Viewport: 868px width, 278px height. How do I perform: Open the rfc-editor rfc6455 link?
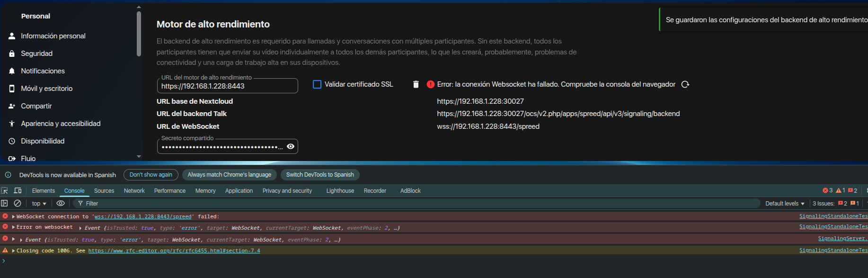(174, 251)
